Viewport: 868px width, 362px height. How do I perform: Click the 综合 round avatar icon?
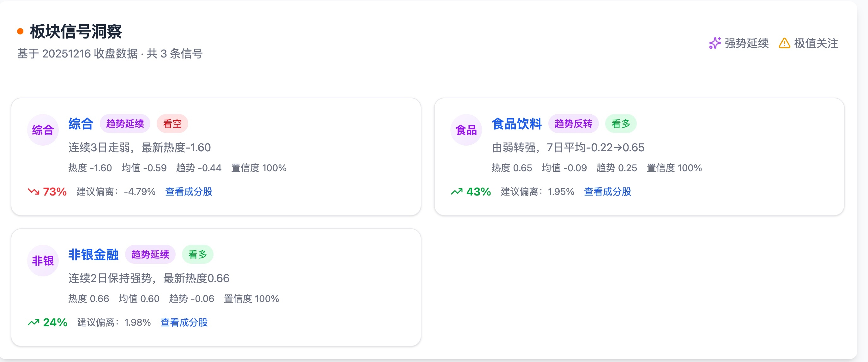pyautogui.click(x=43, y=130)
